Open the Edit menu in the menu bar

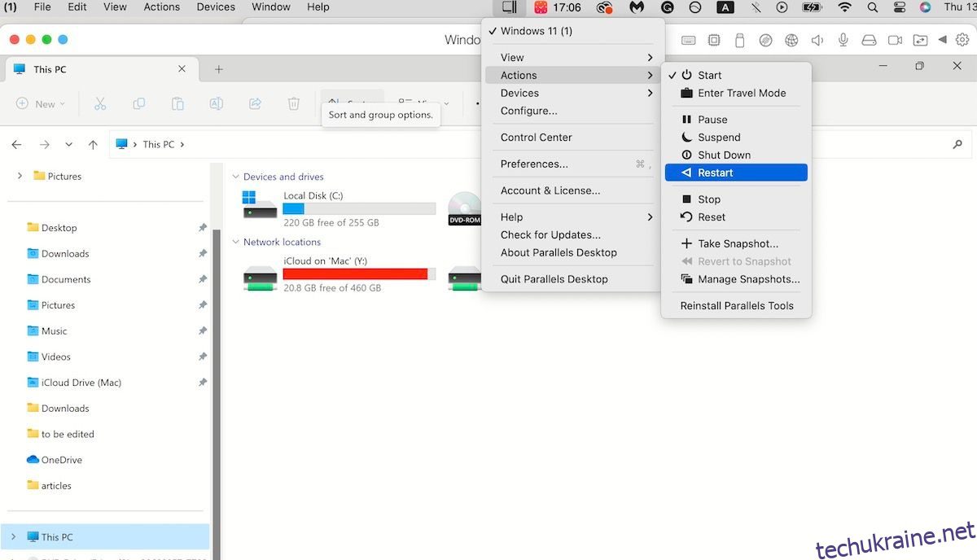tap(77, 7)
